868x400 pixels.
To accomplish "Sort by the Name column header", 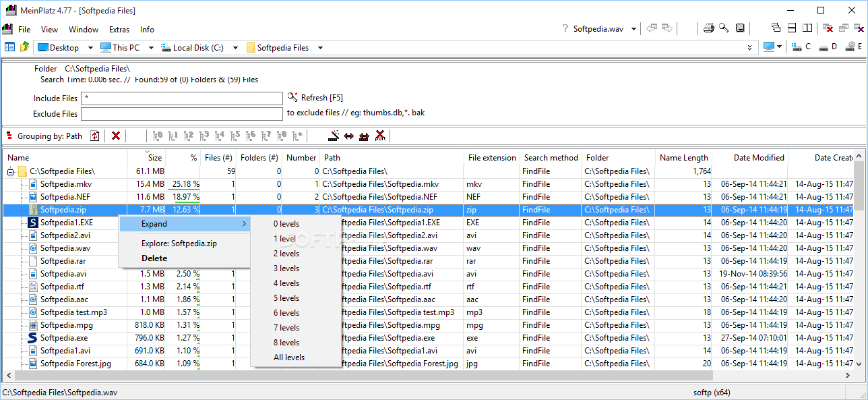I will (65, 158).
